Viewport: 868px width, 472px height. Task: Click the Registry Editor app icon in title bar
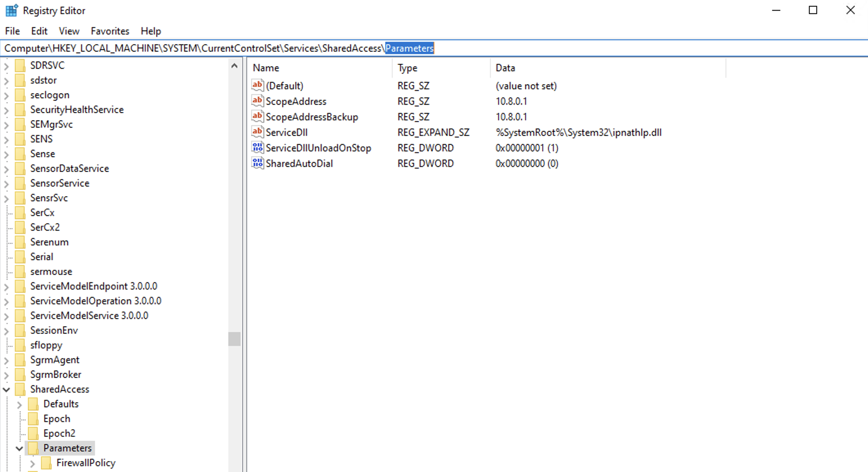(x=11, y=10)
